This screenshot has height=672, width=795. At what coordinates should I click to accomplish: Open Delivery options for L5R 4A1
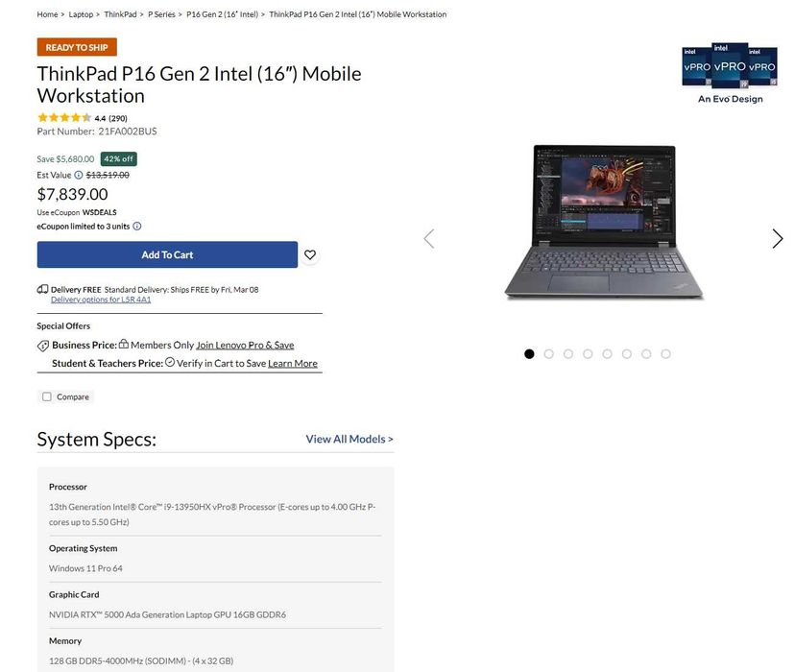(101, 300)
